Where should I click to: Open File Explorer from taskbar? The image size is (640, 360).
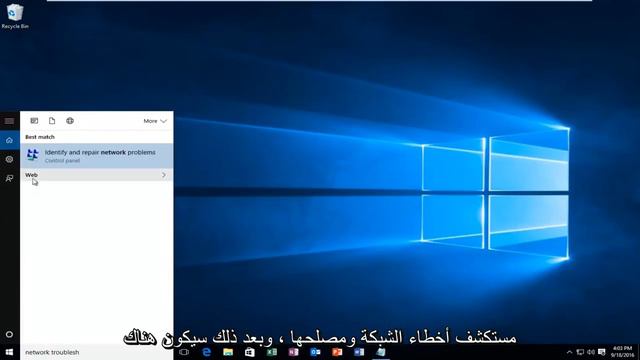(x=228, y=352)
